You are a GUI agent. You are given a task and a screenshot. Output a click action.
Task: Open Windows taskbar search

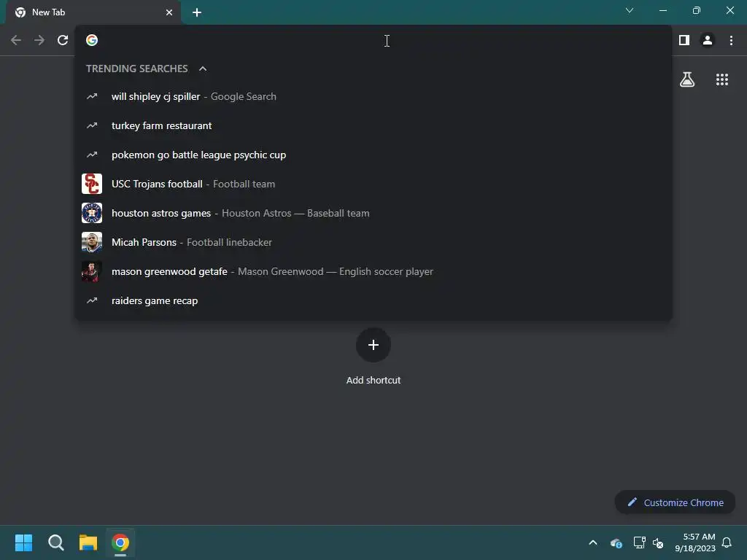tap(55, 542)
